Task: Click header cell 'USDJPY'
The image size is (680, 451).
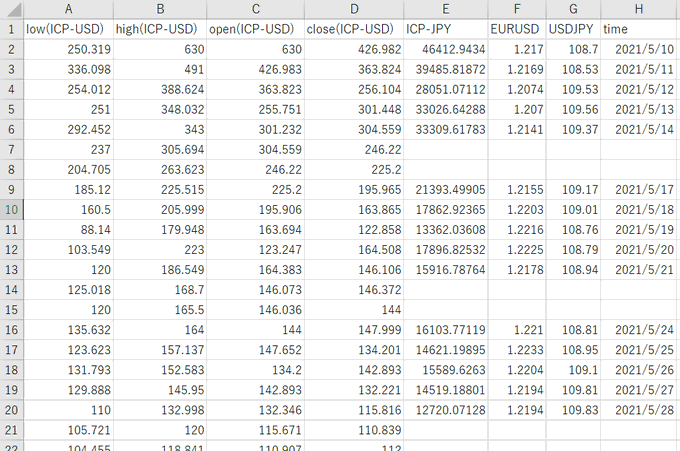Action: pos(573,29)
